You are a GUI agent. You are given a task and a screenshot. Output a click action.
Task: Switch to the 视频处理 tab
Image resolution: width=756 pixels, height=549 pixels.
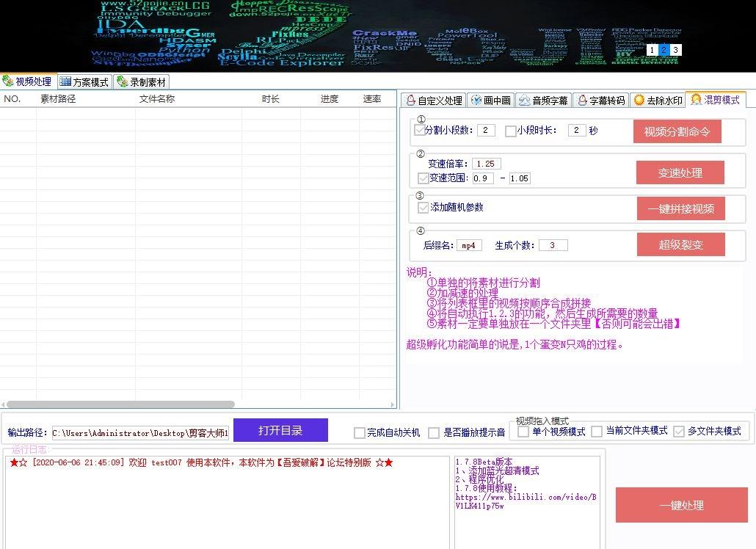29,81
